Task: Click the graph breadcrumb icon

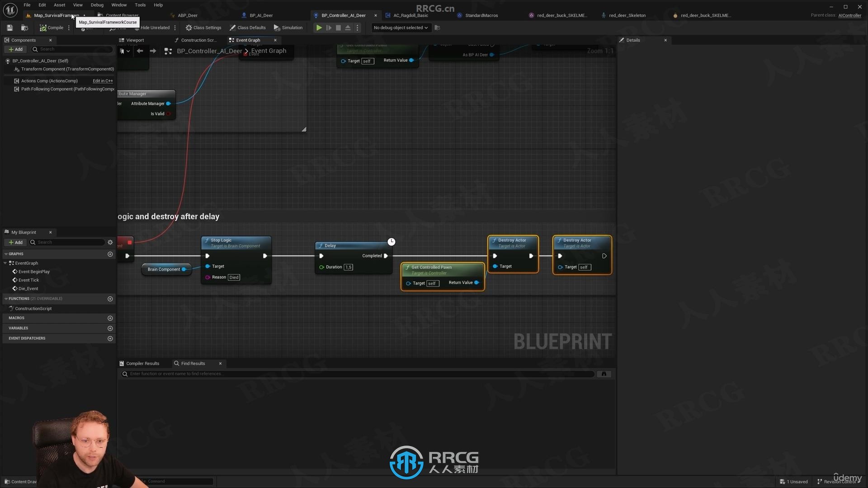Action: pos(168,51)
